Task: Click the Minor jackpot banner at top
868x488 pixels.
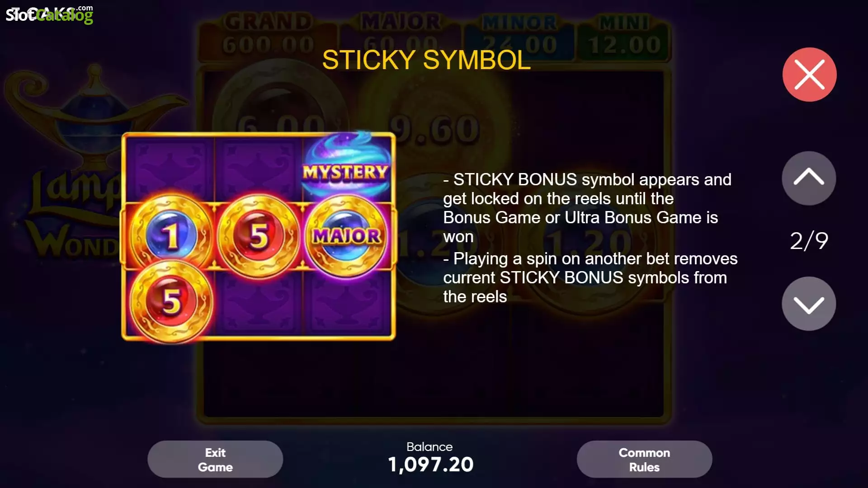Action: point(519,34)
